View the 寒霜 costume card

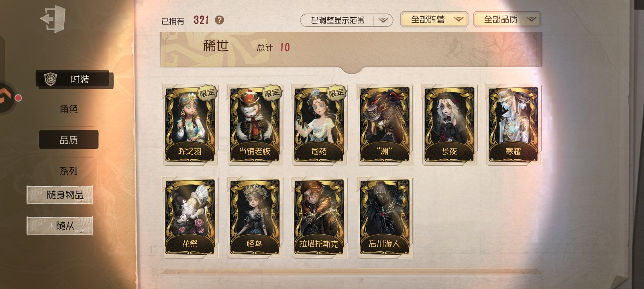[513, 125]
